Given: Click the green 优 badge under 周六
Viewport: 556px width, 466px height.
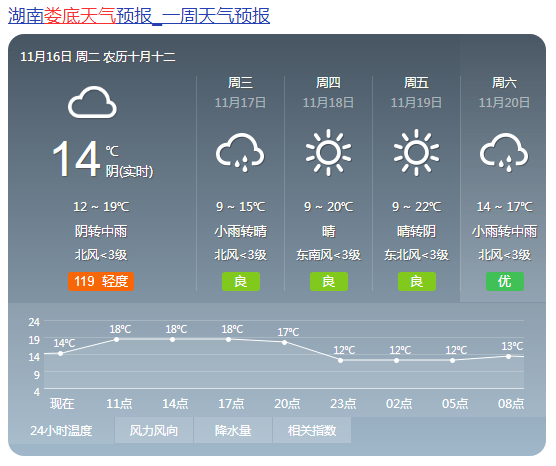Looking at the screenshot, I should coord(505,281).
